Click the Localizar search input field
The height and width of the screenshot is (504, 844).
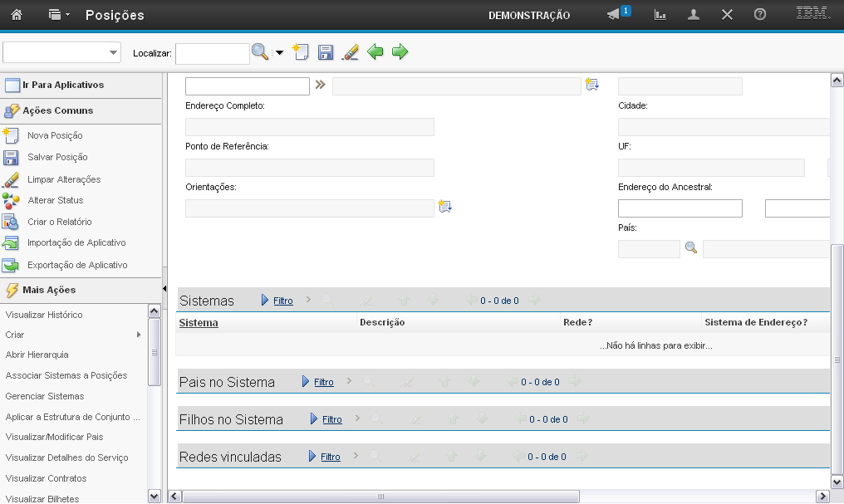click(x=212, y=53)
